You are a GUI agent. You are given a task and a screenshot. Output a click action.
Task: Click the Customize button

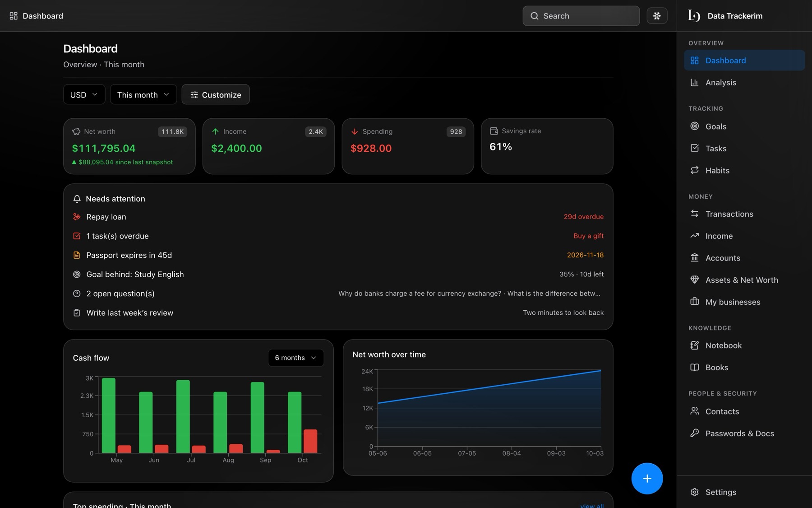pyautogui.click(x=216, y=94)
